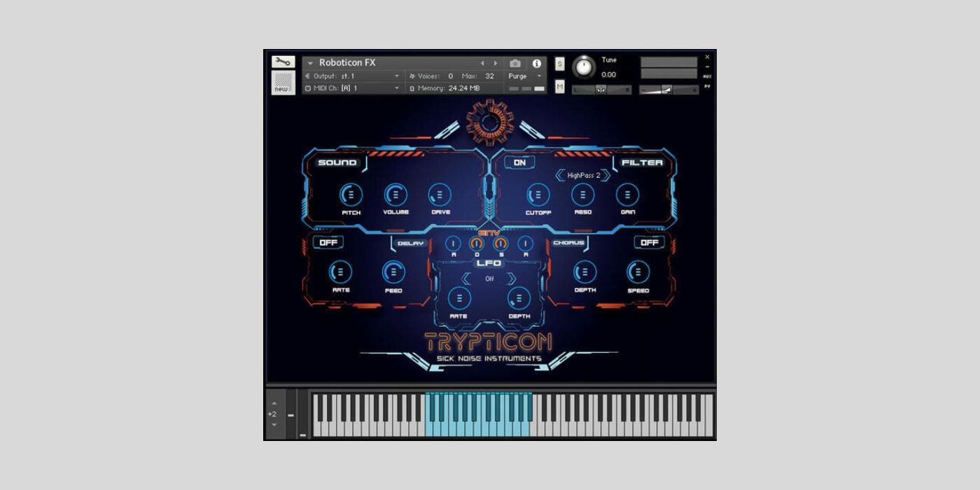
Task: Click the envelope Sustain (S) knob
Action: [500, 244]
